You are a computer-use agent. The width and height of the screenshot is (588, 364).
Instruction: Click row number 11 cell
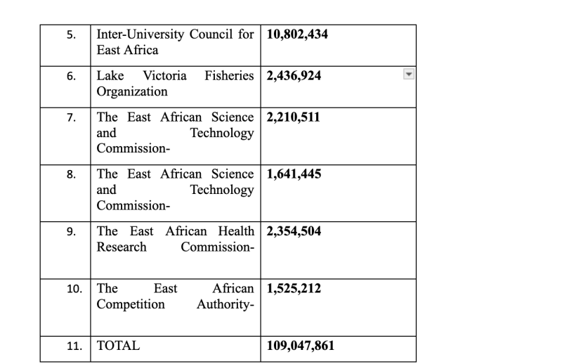[69, 346]
